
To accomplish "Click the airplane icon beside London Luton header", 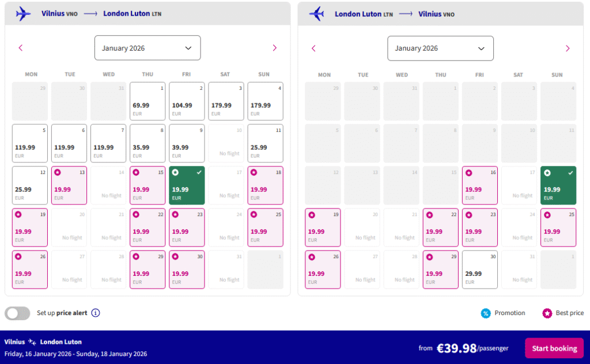I will pos(316,14).
